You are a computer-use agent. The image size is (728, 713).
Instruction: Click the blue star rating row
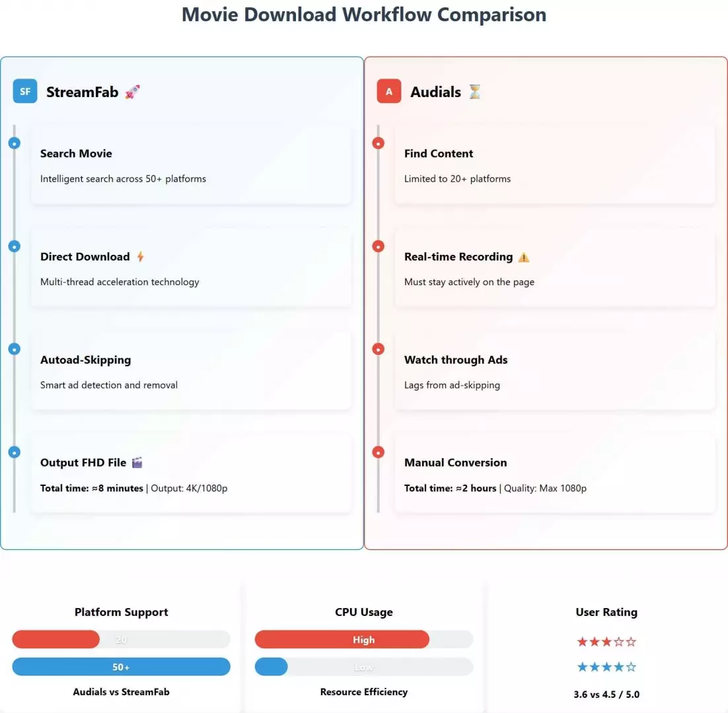(x=606, y=667)
